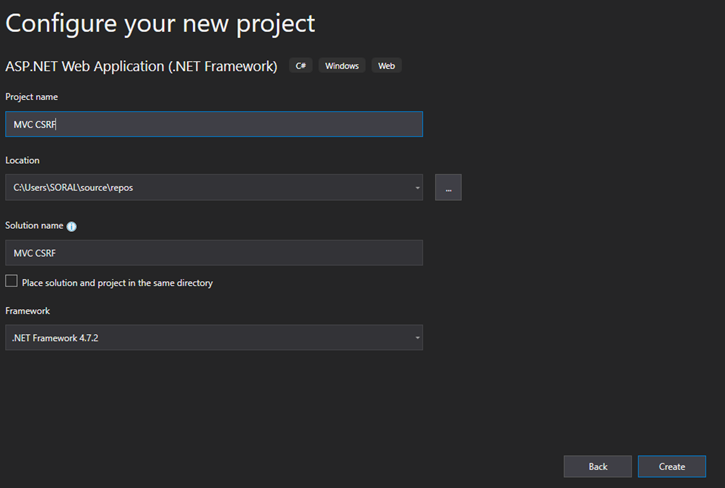This screenshot has width=725, height=488.
Task: Select the Windows platform tag
Action: [342, 66]
